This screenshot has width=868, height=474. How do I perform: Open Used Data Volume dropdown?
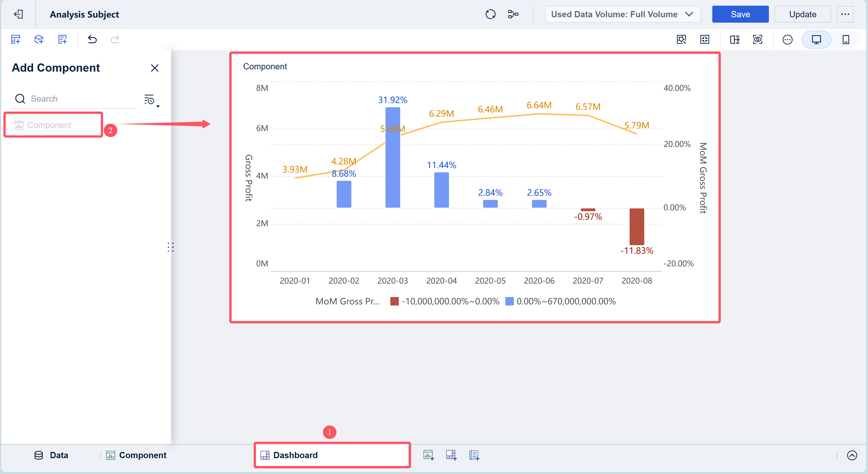(x=622, y=14)
